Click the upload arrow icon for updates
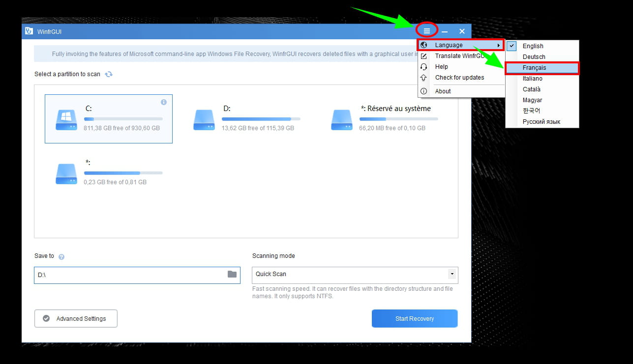Screen dimensions: 633x364 [424, 78]
